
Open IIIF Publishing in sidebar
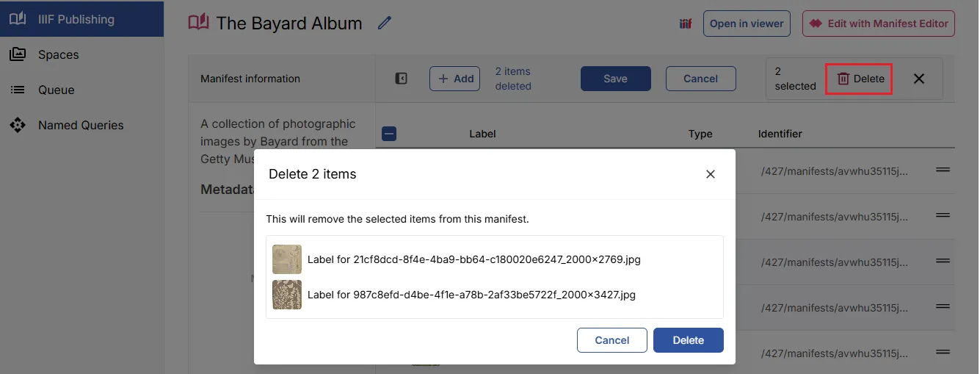pos(76,19)
